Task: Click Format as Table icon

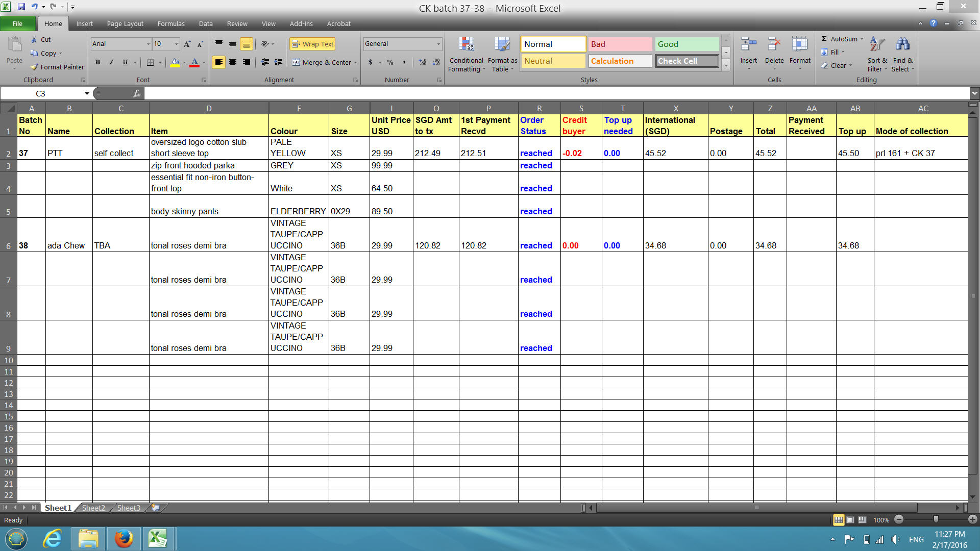Action: click(502, 44)
